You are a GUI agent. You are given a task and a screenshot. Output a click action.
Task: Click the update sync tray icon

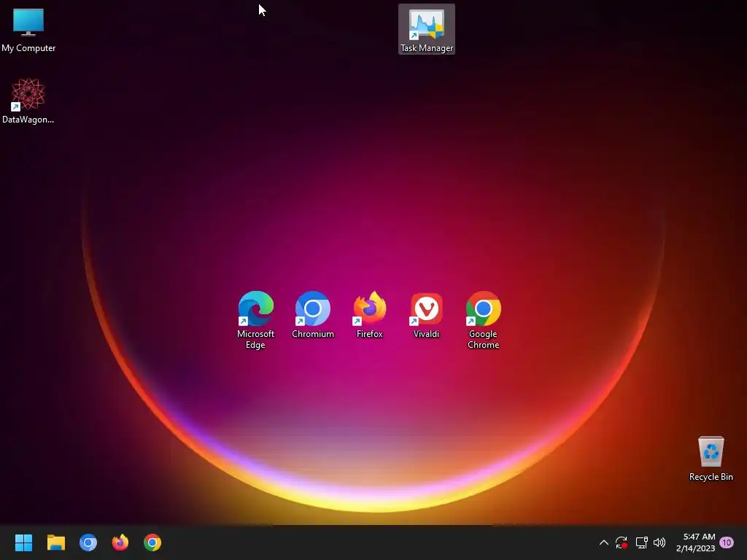coord(622,542)
